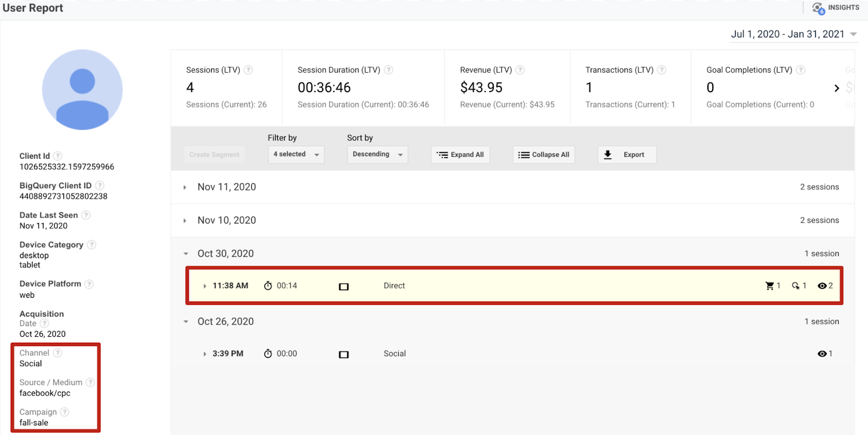Click the Expand All button
The width and height of the screenshot is (868, 435).
[461, 155]
